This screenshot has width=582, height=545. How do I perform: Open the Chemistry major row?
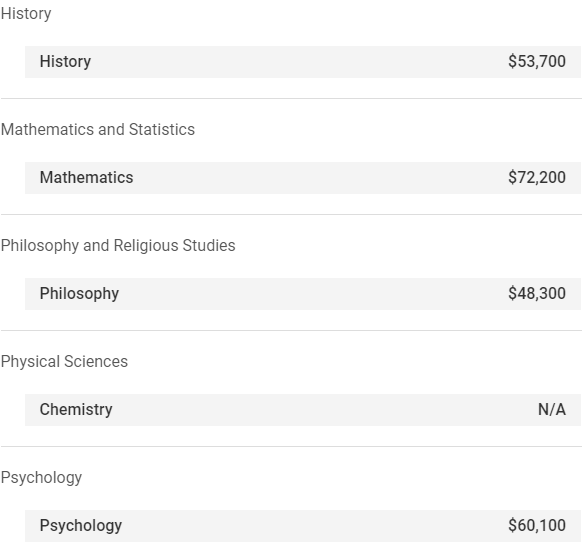[303, 410]
